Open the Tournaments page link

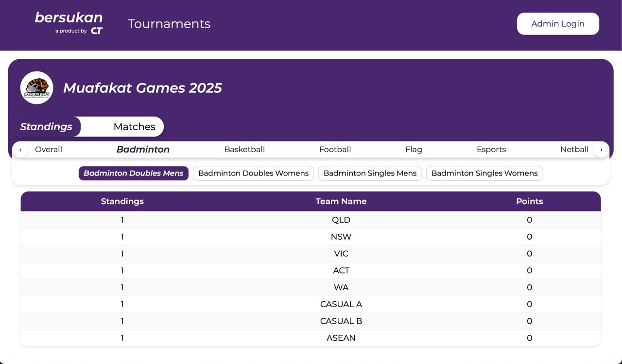(x=169, y=24)
